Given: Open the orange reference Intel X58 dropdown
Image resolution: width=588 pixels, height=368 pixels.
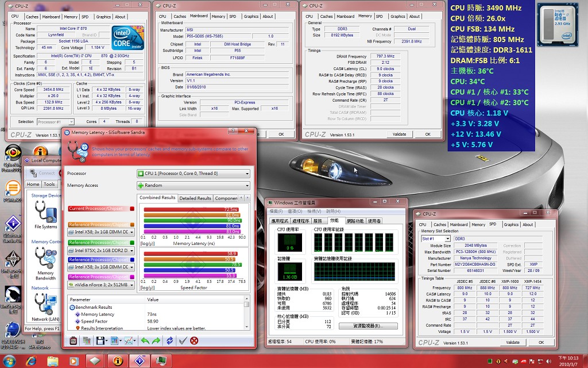Looking at the screenshot, I should (x=101, y=232).
